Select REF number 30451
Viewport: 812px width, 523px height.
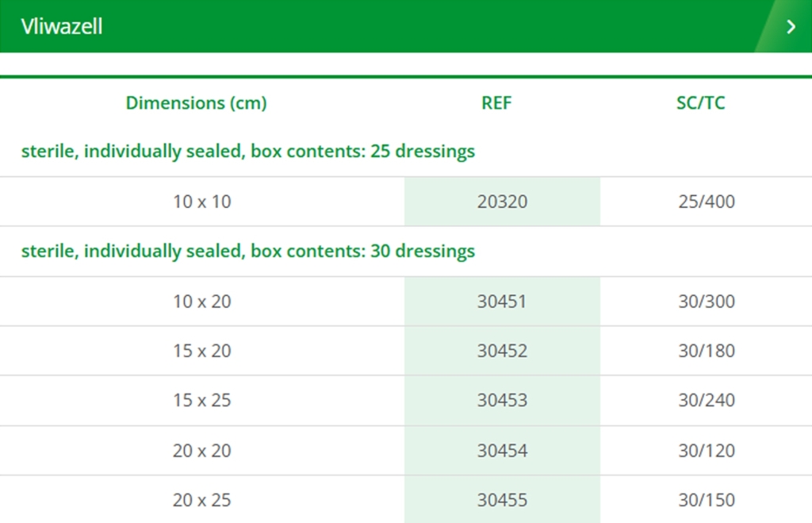502,301
